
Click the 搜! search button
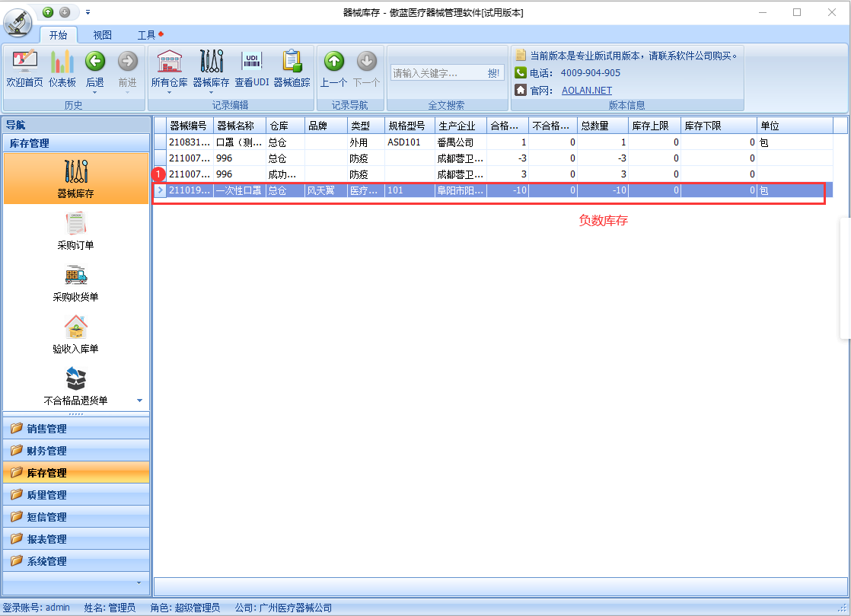click(493, 73)
